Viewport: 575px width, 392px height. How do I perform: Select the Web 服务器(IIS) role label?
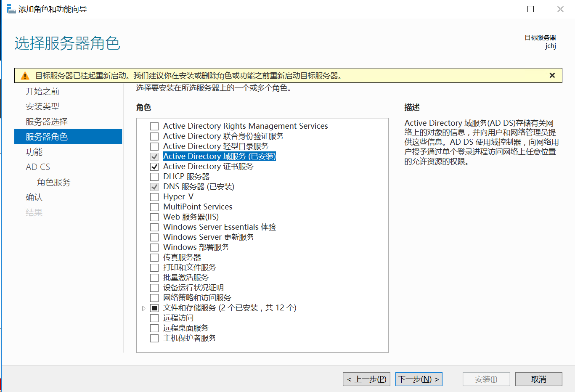[x=191, y=217]
